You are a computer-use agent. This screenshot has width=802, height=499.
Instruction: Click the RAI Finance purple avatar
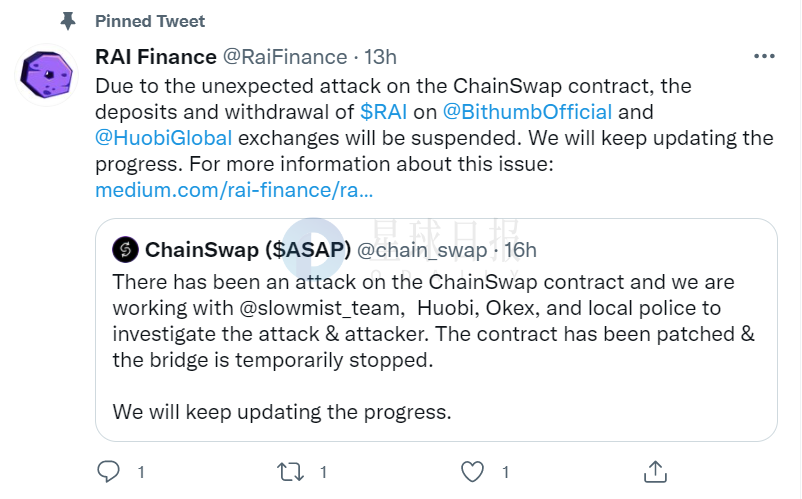pyautogui.click(x=47, y=75)
